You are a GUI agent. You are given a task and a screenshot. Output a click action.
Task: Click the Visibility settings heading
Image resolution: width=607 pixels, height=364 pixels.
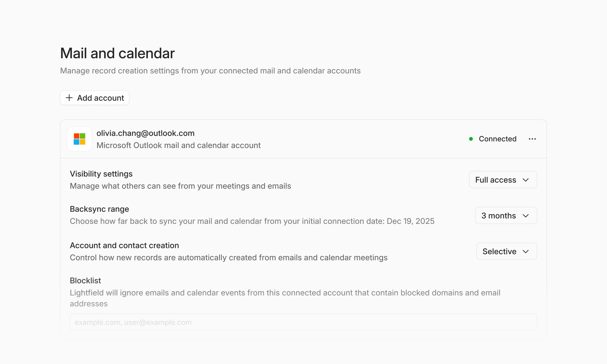[x=101, y=174]
